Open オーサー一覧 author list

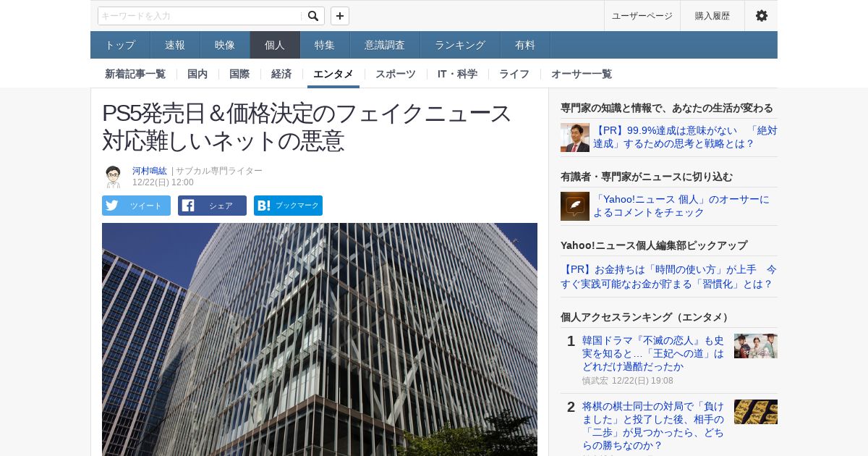[x=582, y=74]
